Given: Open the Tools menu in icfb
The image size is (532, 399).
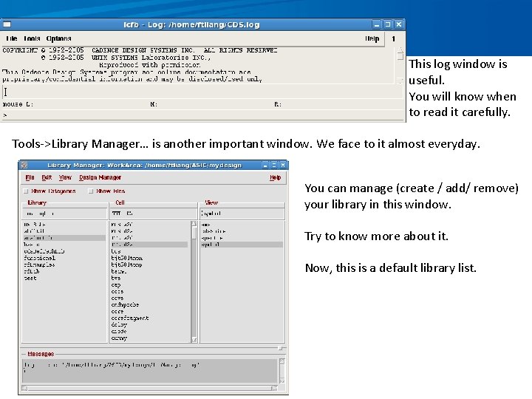Looking at the screenshot, I should pos(32,38).
